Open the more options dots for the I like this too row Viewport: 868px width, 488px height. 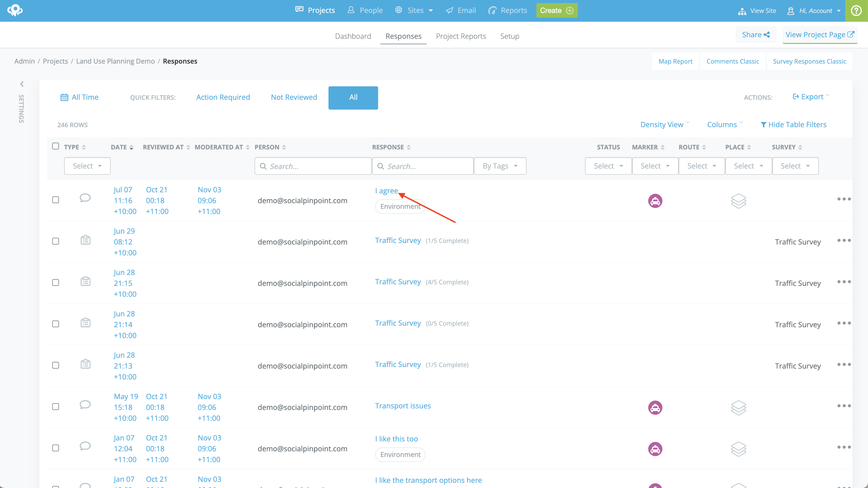coord(844,447)
